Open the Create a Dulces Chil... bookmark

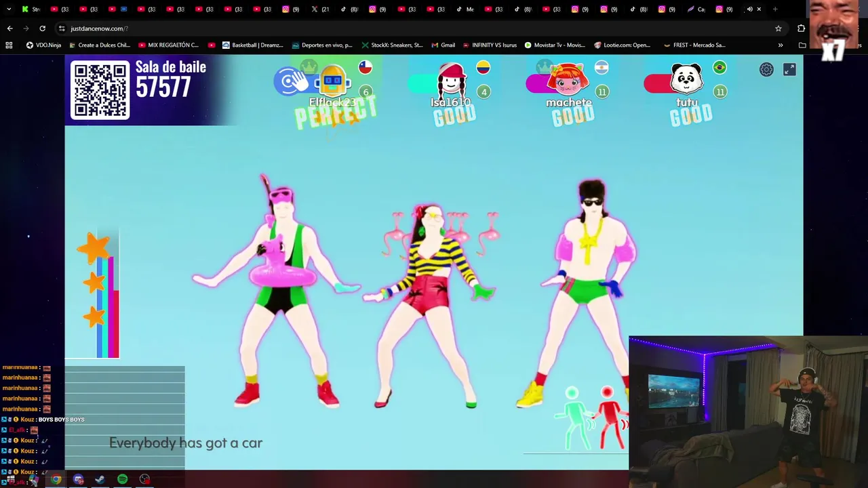pyautogui.click(x=99, y=45)
